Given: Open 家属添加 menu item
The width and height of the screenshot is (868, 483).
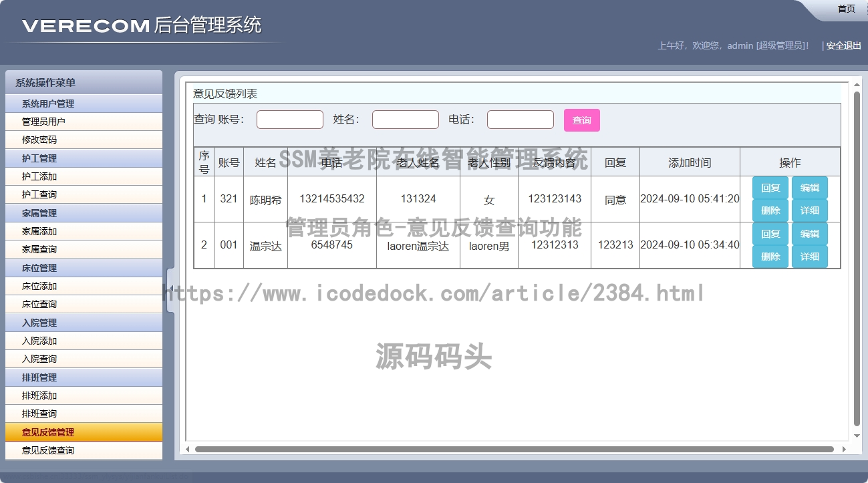Looking at the screenshot, I should point(84,231).
